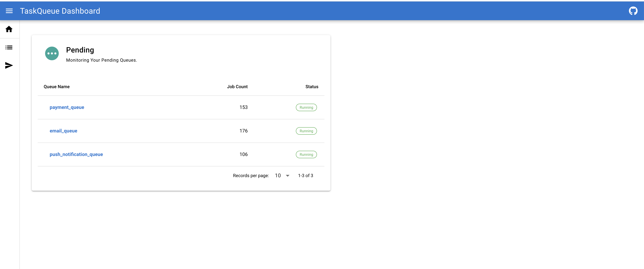This screenshot has height=269, width=644.
Task: Select the records per page value 10
Action: (x=278, y=175)
